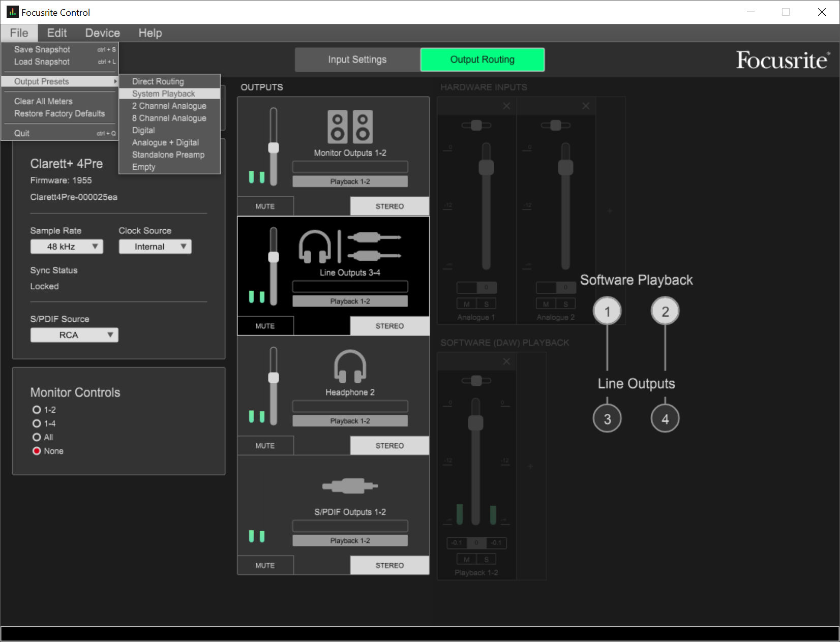Select Monitor Controls 1-4 radio button
Viewport: 840px width, 642px height.
point(37,423)
